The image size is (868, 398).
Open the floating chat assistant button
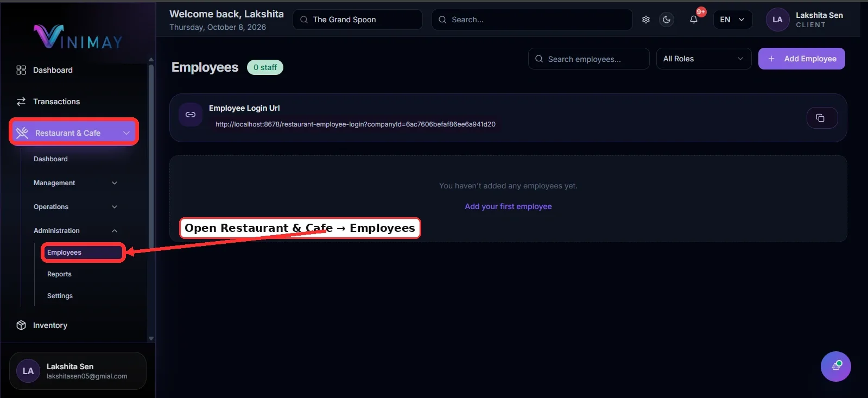[836, 367]
